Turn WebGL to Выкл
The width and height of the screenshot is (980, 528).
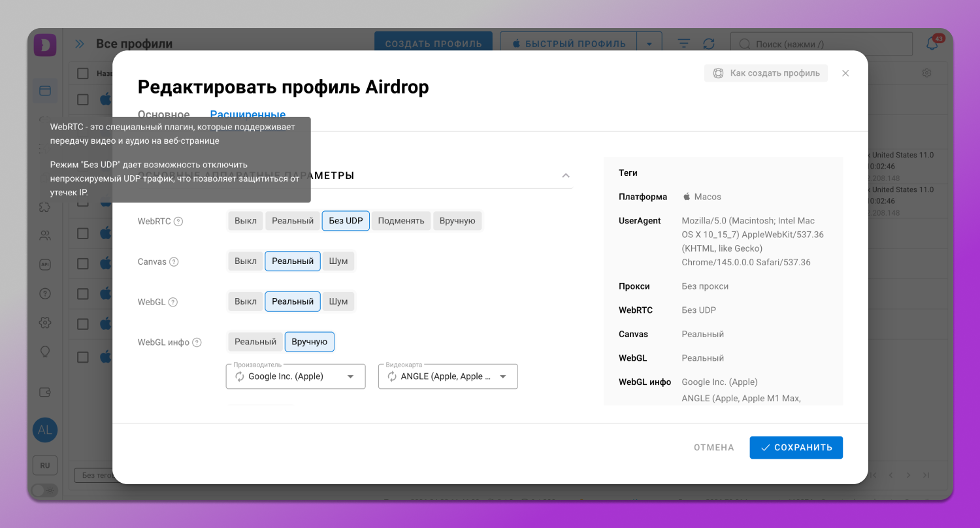(x=246, y=302)
